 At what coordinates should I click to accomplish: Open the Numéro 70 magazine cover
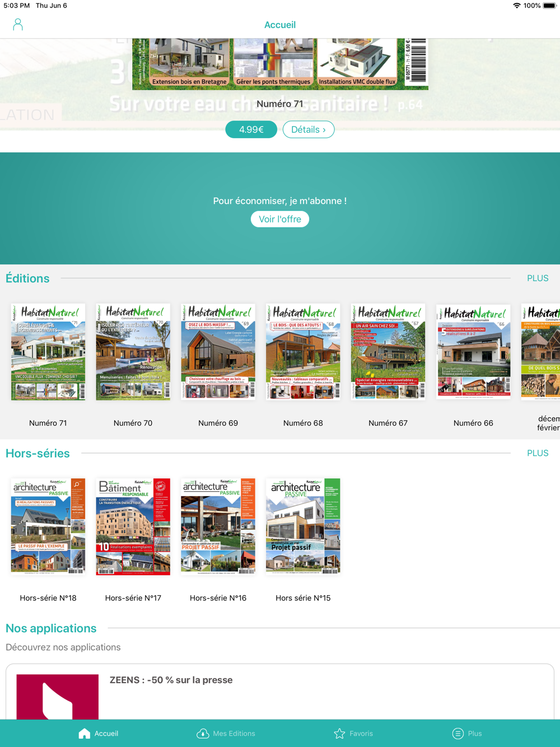coord(133,352)
